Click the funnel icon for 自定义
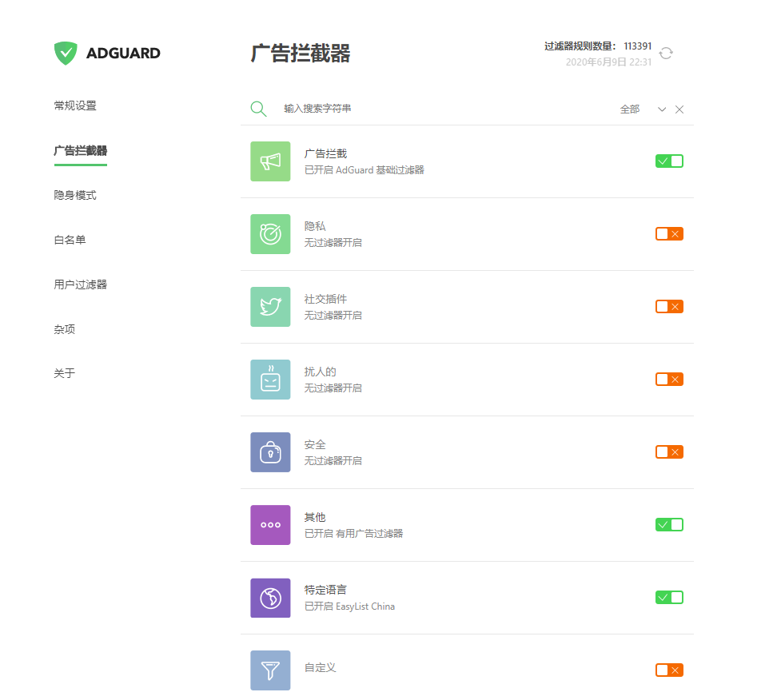 270,670
